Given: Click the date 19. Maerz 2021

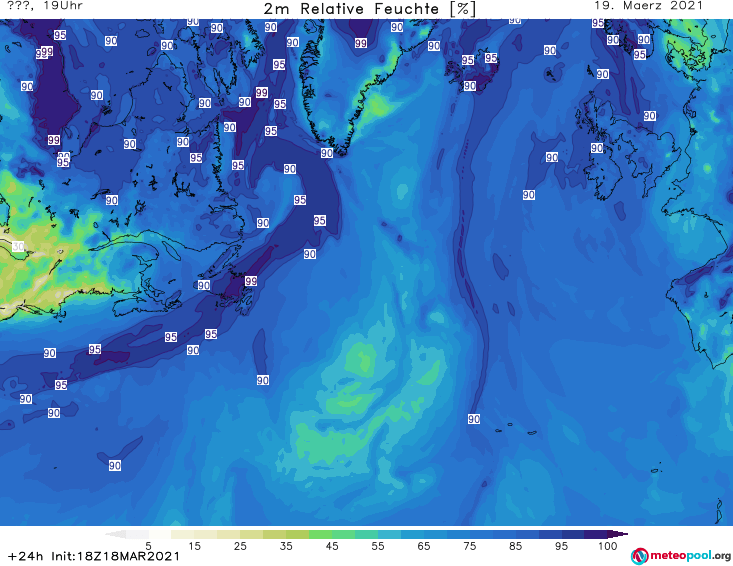Looking at the screenshot, I should coord(648,6).
